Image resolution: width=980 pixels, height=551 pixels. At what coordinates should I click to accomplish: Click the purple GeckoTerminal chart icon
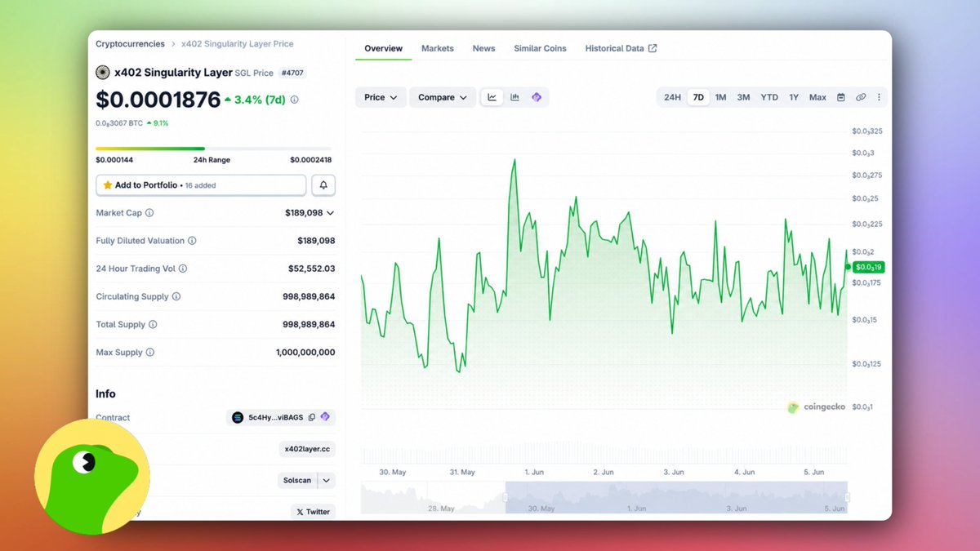tap(537, 97)
